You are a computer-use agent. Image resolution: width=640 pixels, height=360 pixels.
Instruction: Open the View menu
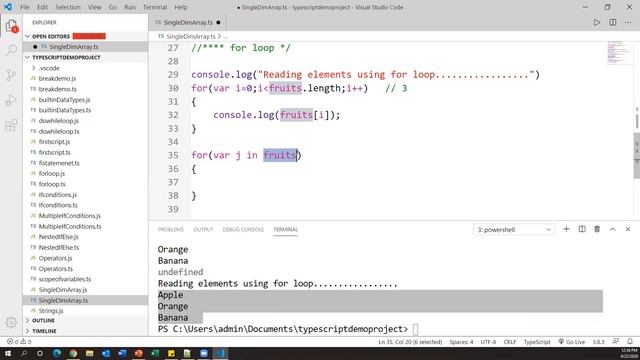point(94,7)
